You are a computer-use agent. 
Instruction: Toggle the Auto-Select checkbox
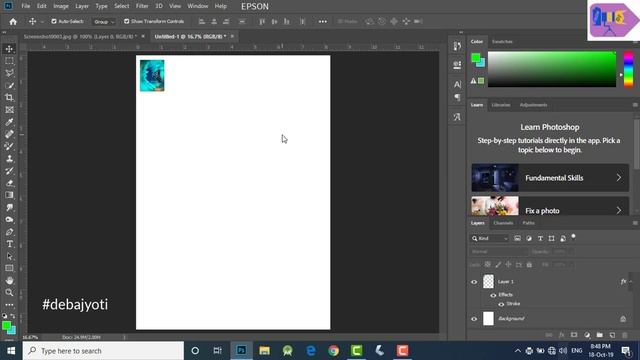coord(53,21)
